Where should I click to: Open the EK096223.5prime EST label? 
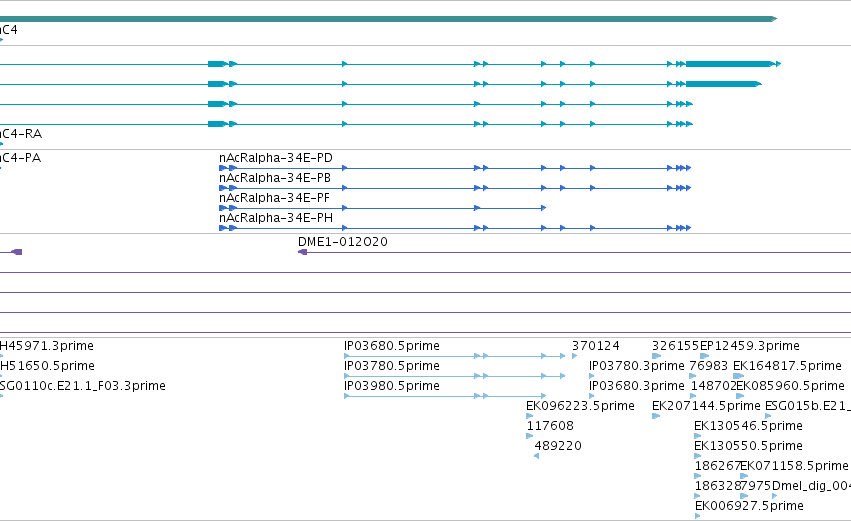coord(580,406)
